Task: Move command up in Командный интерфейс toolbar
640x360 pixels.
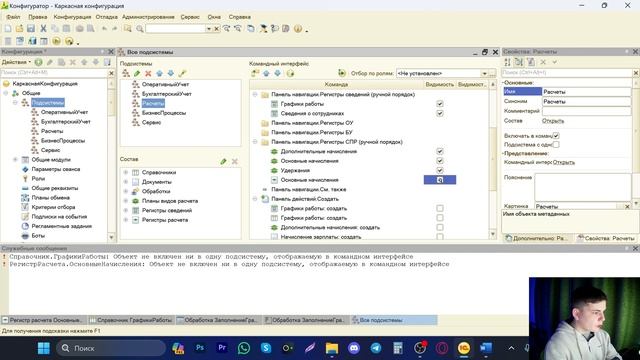Action: coord(266,73)
